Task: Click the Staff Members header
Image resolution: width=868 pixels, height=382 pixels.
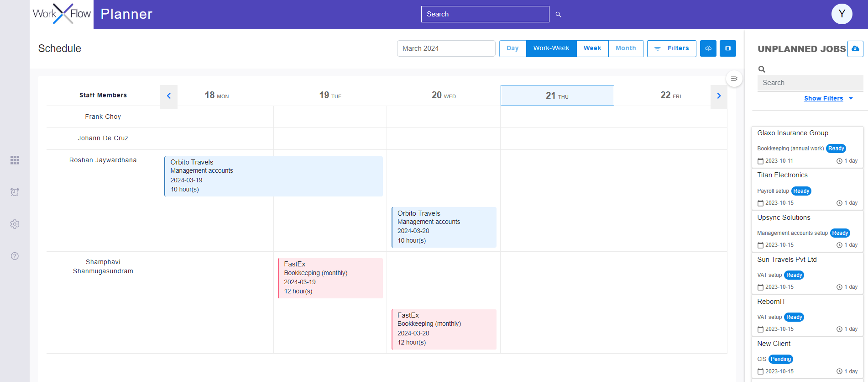Action: point(103,95)
